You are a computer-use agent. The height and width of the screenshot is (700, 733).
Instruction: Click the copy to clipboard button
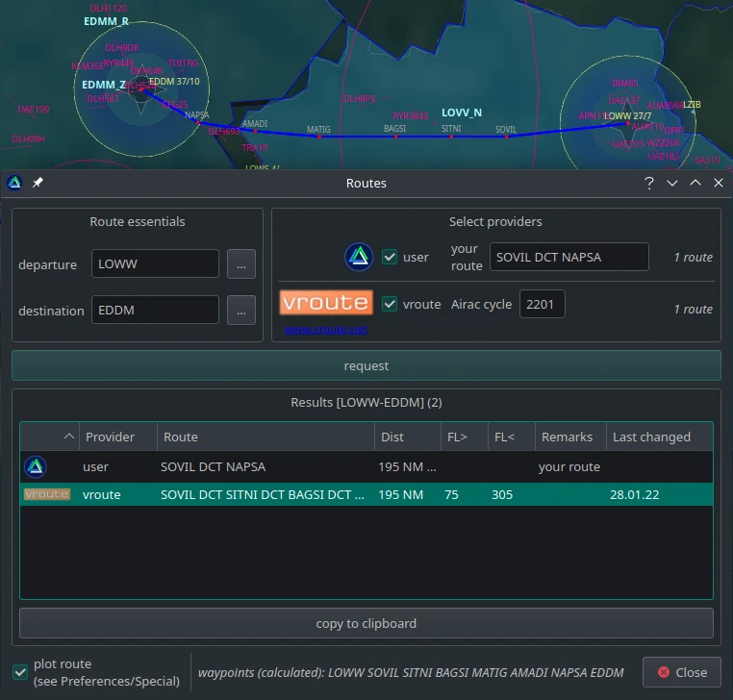tap(366, 623)
